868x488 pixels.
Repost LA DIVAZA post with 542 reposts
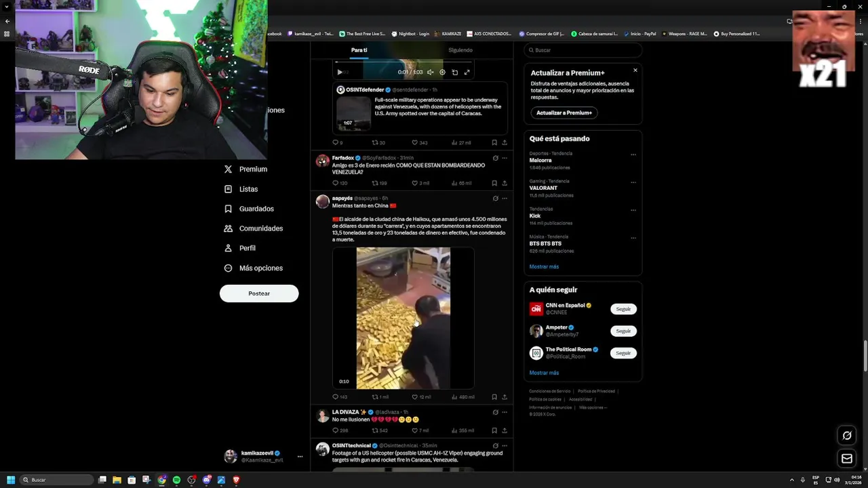pos(380,430)
